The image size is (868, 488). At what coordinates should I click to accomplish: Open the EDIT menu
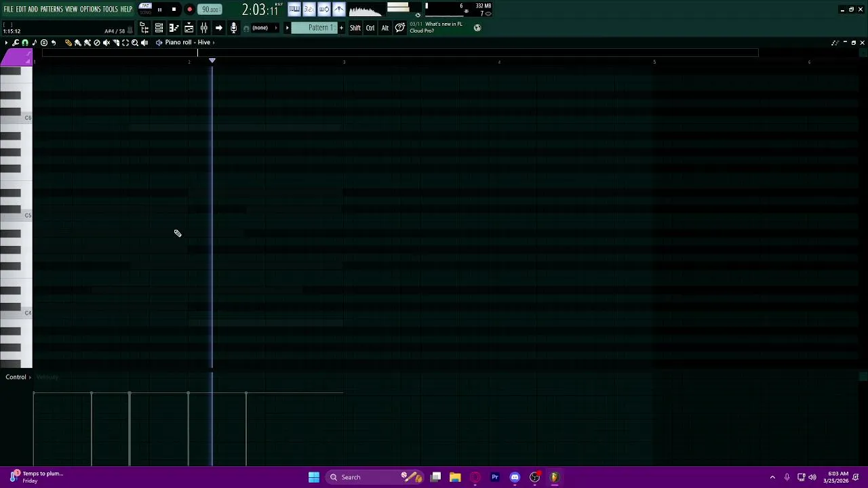click(x=20, y=9)
